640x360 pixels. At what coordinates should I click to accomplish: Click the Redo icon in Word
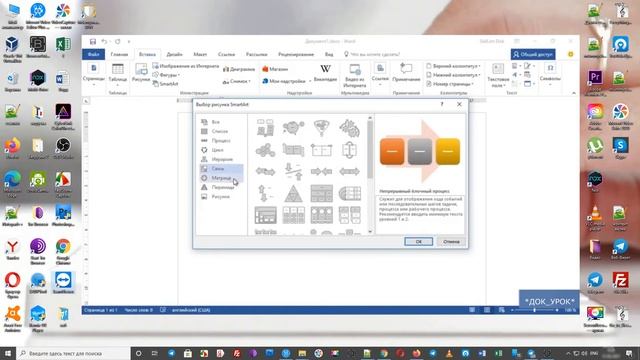pyautogui.click(x=118, y=42)
